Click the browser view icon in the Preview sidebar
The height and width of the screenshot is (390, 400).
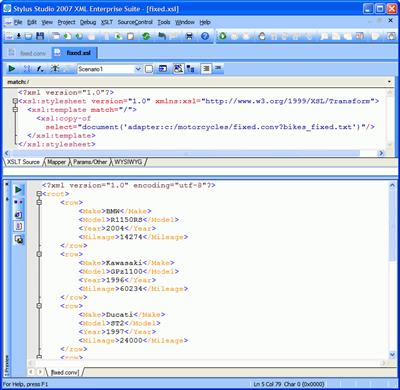pos(19,215)
